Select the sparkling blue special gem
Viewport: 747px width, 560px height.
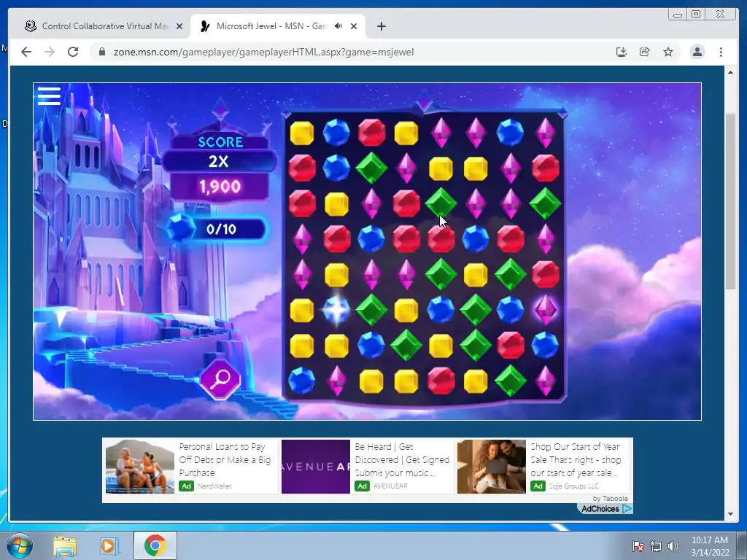pos(336,310)
